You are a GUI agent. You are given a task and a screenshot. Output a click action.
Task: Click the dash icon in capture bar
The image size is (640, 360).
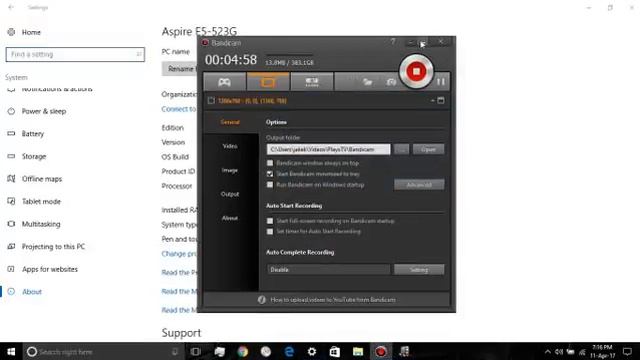433,100
